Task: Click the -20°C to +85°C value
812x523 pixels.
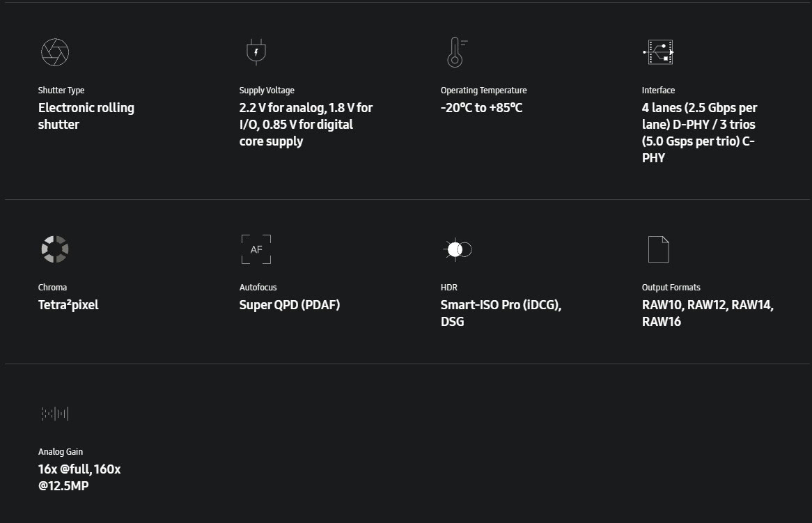Action: pos(481,108)
